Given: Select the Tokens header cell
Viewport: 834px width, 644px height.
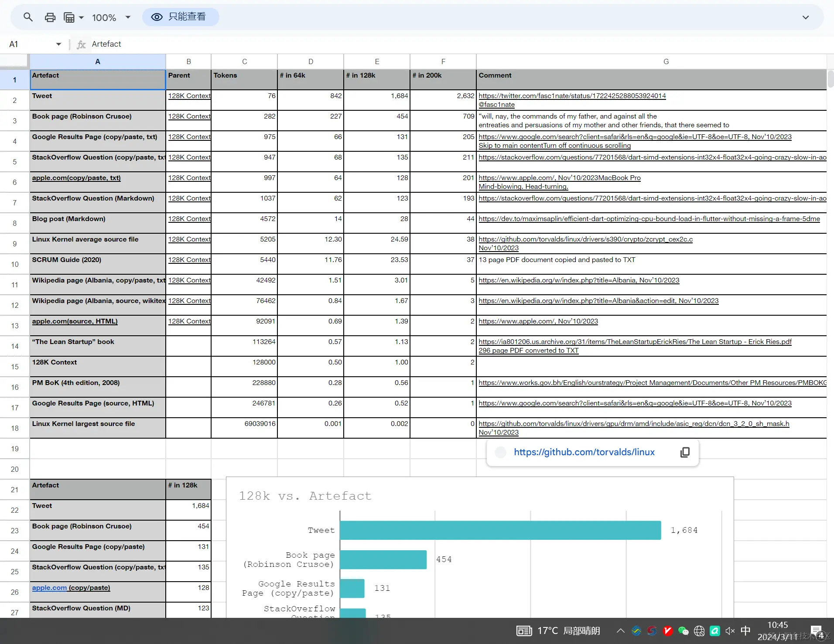Looking at the screenshot, I should click(x=244, y=79).
